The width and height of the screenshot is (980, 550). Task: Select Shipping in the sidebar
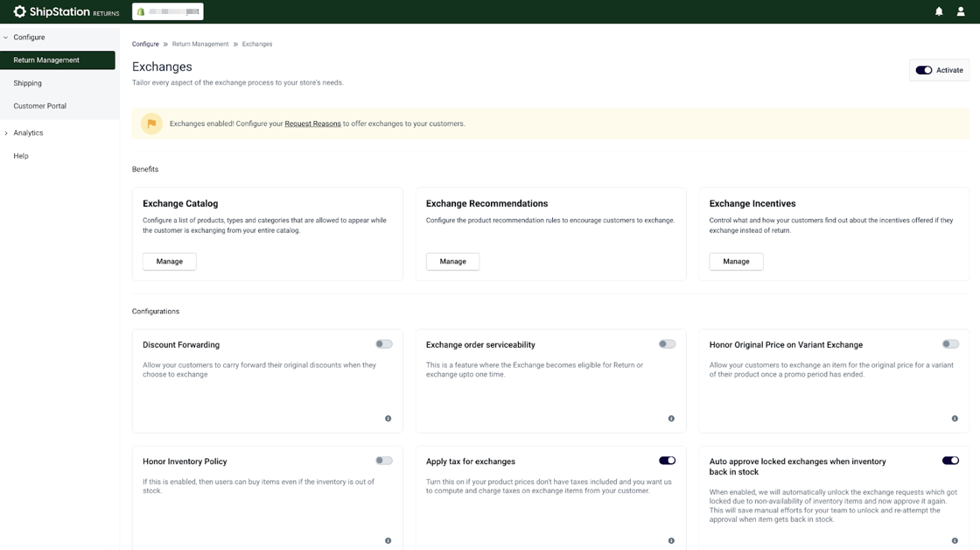point(27,82)
